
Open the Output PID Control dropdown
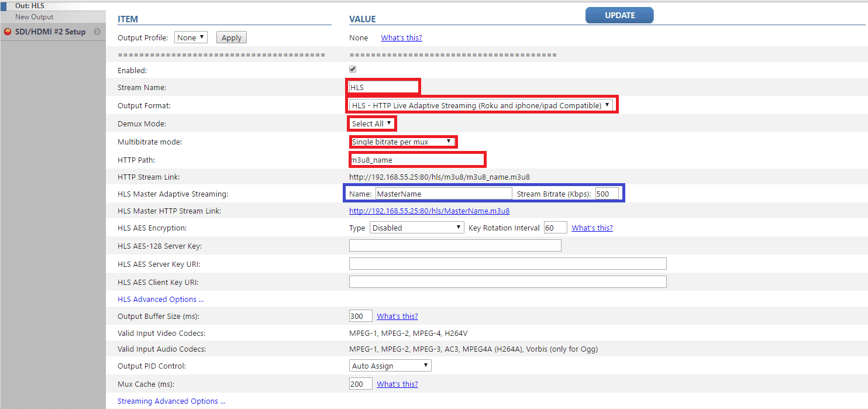tap(390, 366)
